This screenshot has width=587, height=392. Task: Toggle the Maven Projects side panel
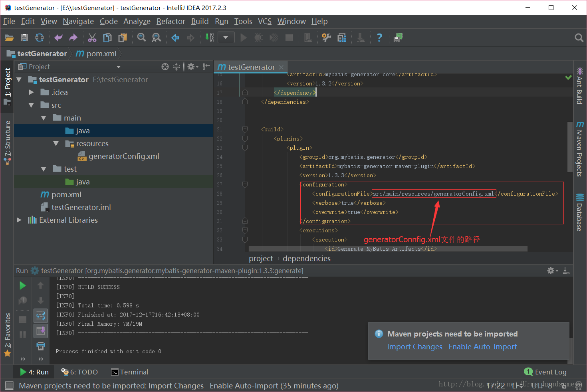(579, 148)
